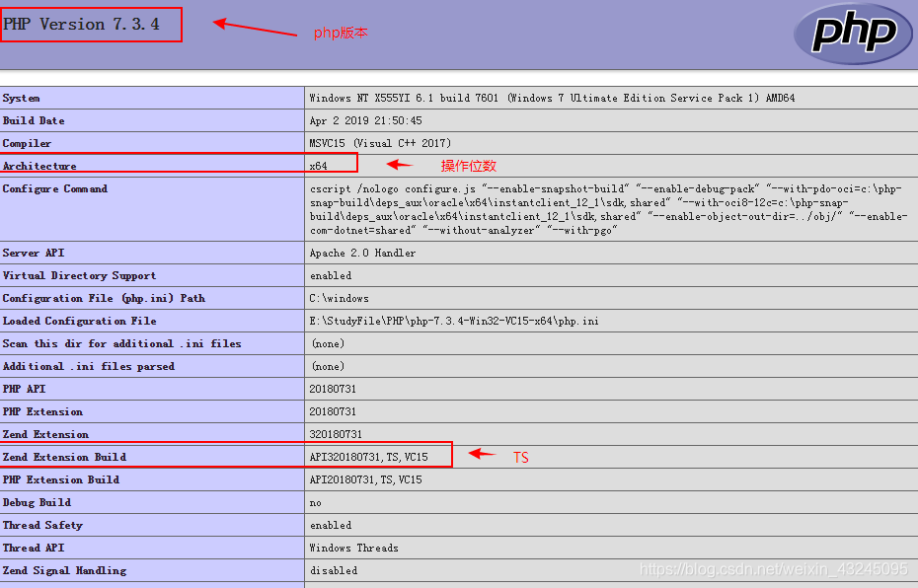Select the 'Windows Threads' value

353,549
